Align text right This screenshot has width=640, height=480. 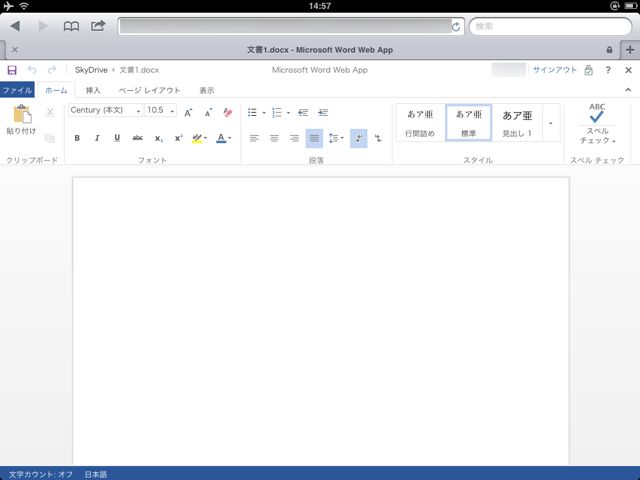[294, 138]
